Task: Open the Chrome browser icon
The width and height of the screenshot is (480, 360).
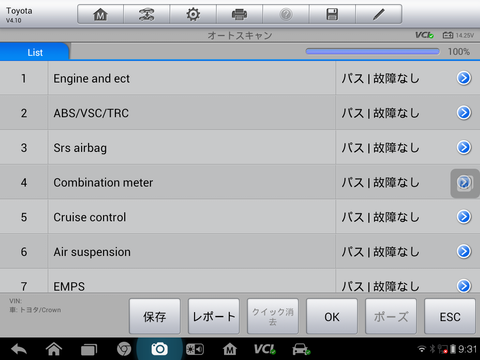Action: pyautogui.click(x=124, y=349)
